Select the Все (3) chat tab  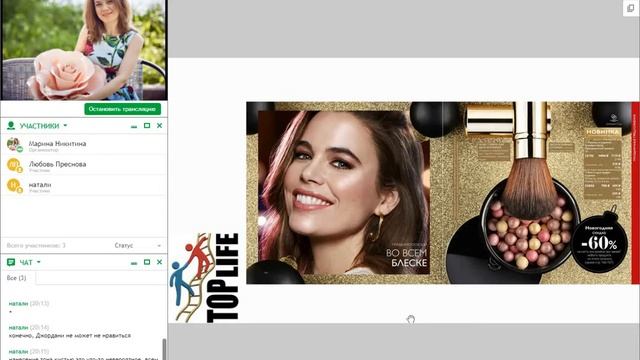point(17,278)
